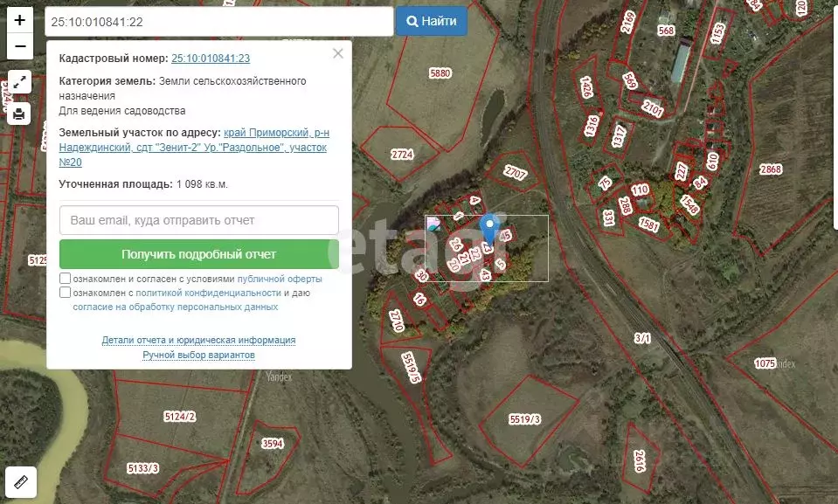Zoom out the map with minus button
The height and width of the screenshot is (504, 838).
[20, 46]
